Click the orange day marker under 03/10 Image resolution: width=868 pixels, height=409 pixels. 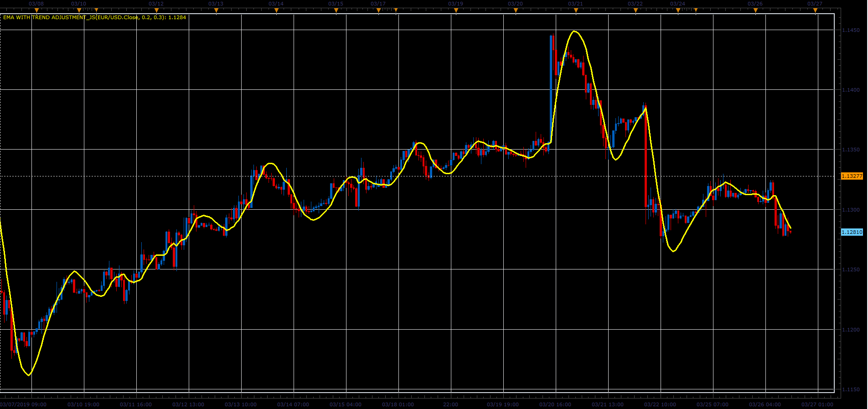click(79, 10)
